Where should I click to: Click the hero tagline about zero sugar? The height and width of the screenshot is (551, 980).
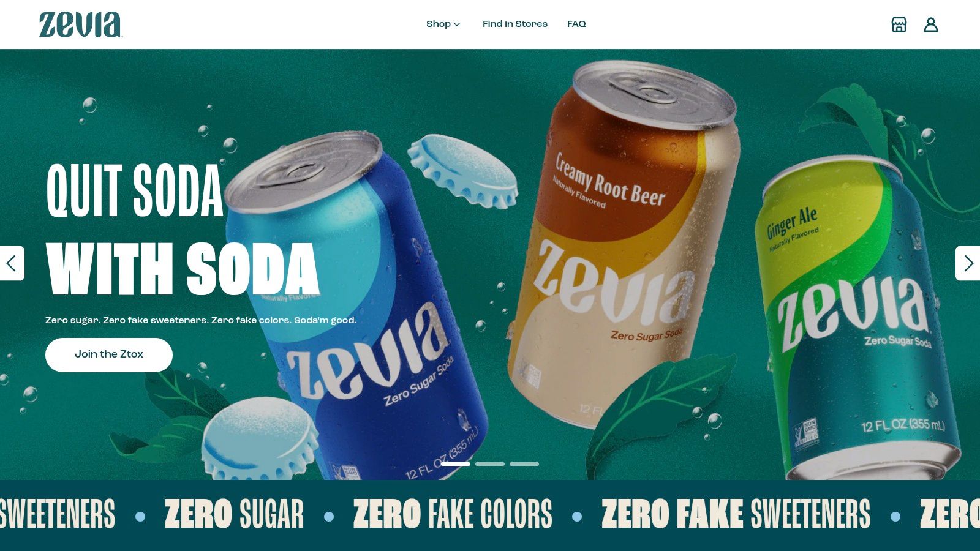coord(201,320)
